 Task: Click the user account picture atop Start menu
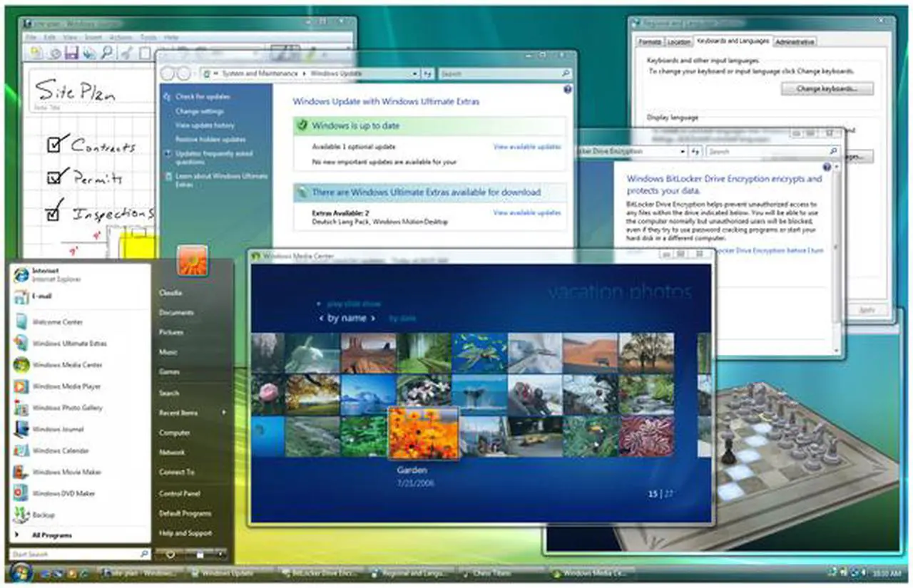coord(192,261)
